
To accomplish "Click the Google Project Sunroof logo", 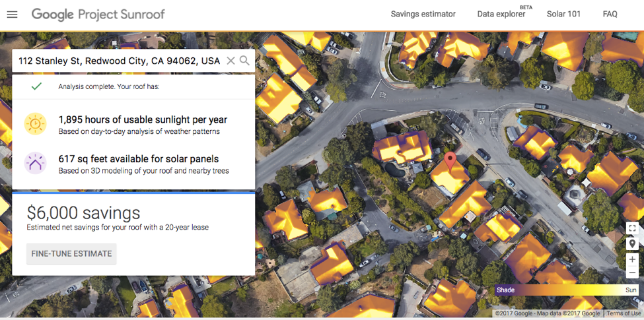I will coord(98,15).
